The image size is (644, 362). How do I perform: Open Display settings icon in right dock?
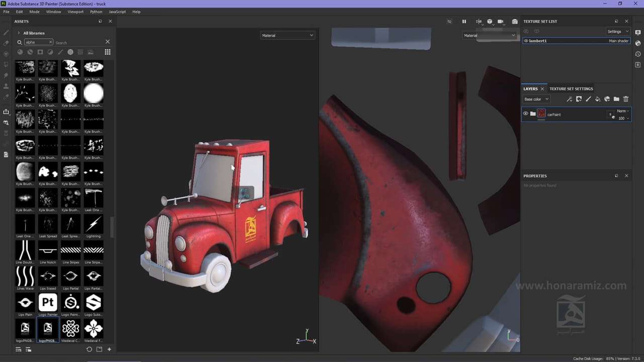point(638,32)
